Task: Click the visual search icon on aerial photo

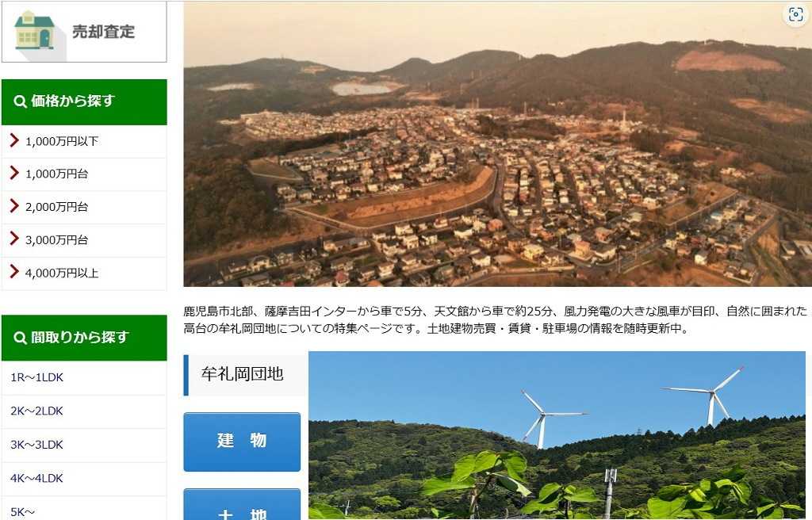Action: coord(795,14)
